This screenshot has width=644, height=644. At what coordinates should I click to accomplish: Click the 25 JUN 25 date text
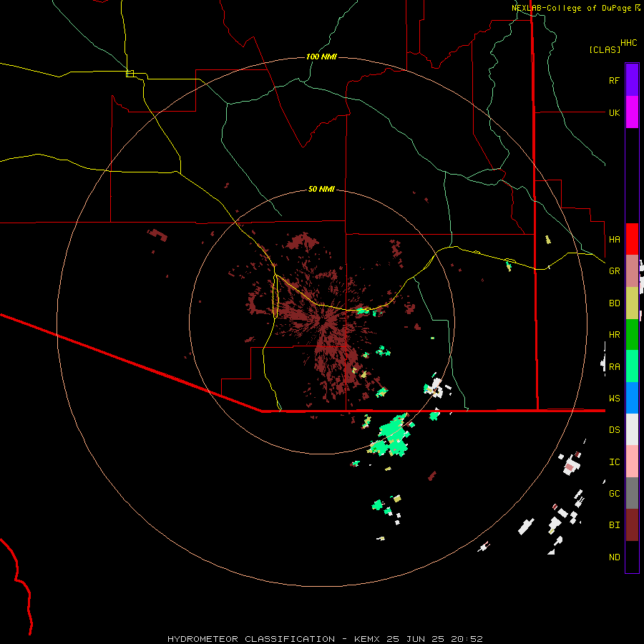pos(416,639)
